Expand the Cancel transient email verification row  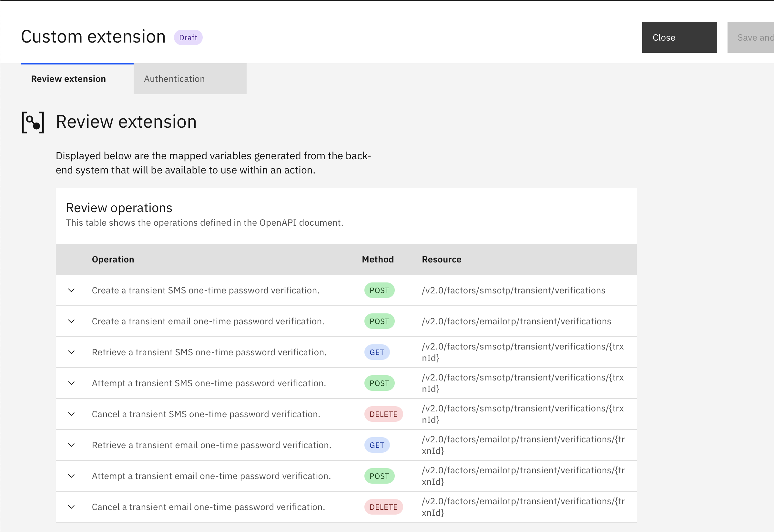[71, 507]
